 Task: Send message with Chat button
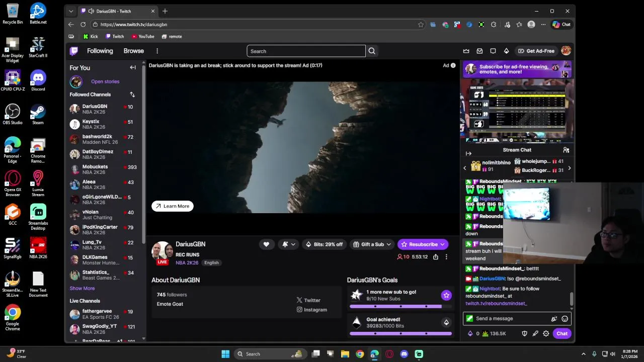[562, 333]
